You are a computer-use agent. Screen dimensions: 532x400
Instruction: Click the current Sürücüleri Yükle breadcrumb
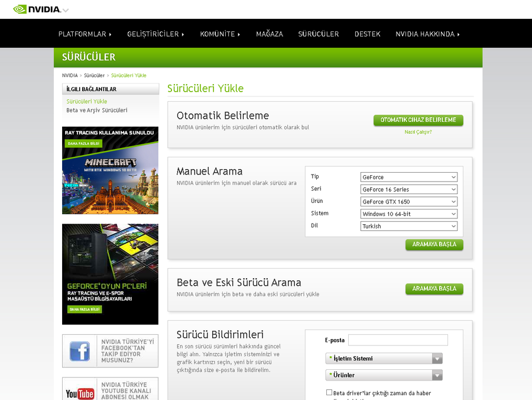129,75
